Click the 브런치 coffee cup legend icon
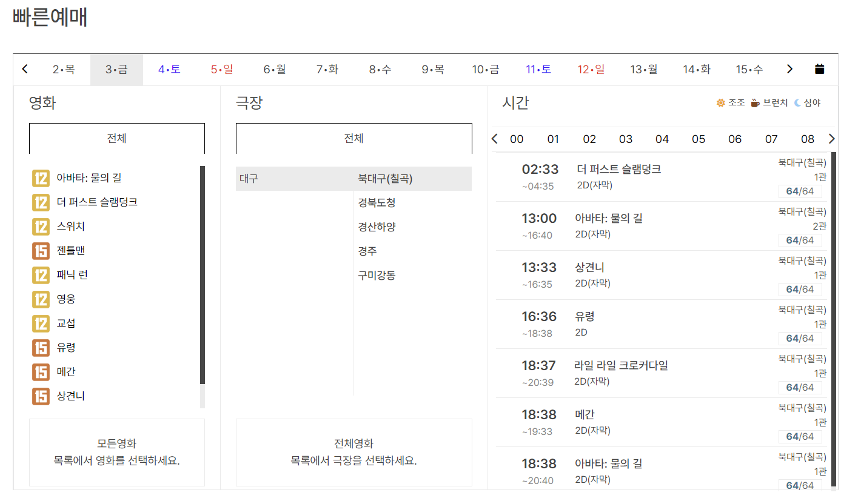 [755, 103]
